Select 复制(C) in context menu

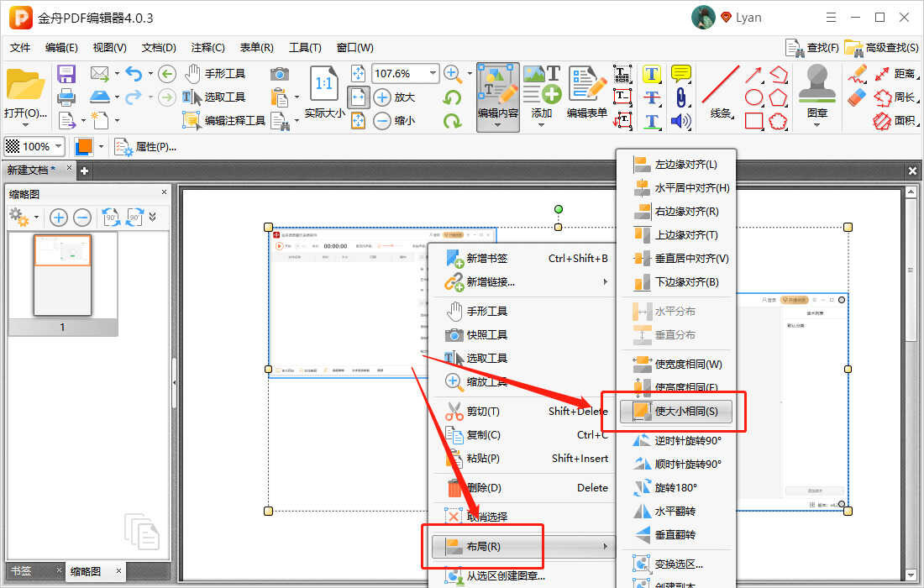[523, 435]
